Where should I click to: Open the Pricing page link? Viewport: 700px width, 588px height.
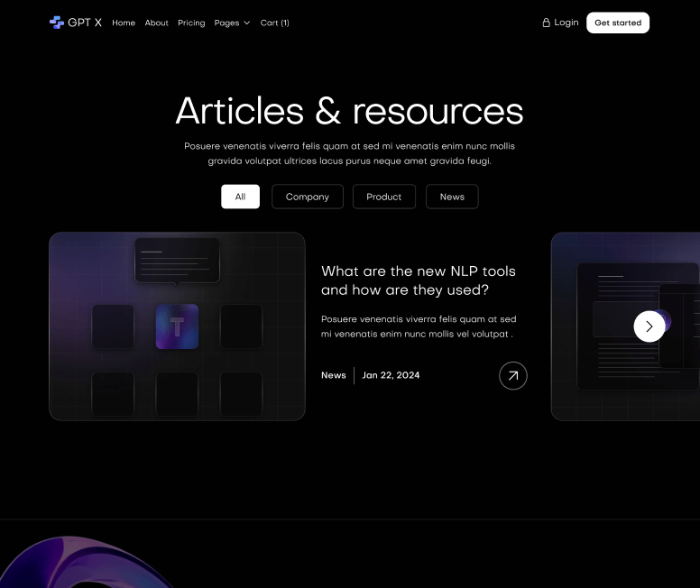pos(191,23)
